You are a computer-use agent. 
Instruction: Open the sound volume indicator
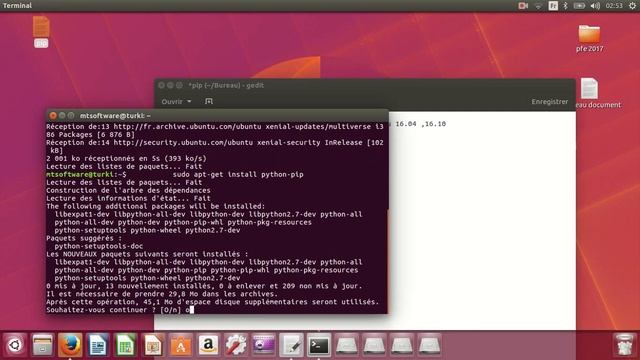(595, 6)
